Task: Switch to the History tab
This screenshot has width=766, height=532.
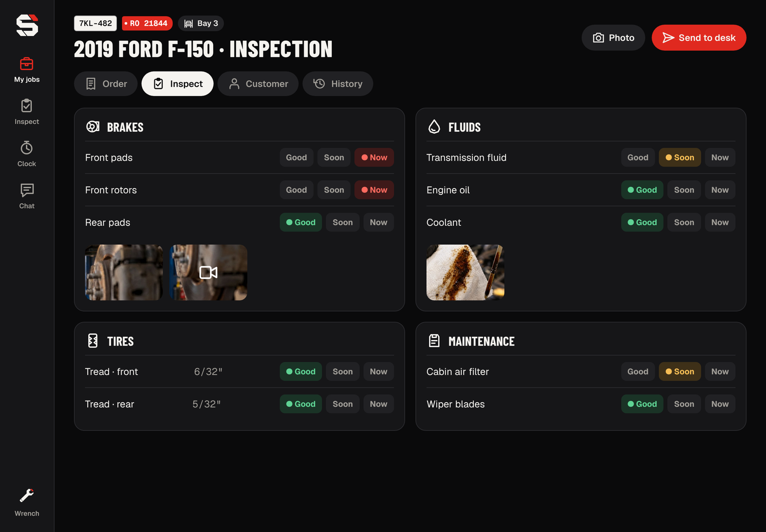Action: click(x=338, y=84)
